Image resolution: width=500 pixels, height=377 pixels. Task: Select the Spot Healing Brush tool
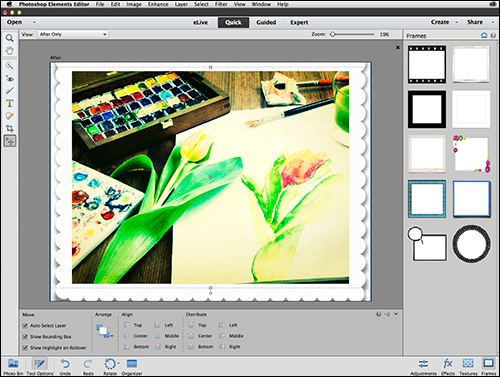pyautogui.click(x=10, y=116)
